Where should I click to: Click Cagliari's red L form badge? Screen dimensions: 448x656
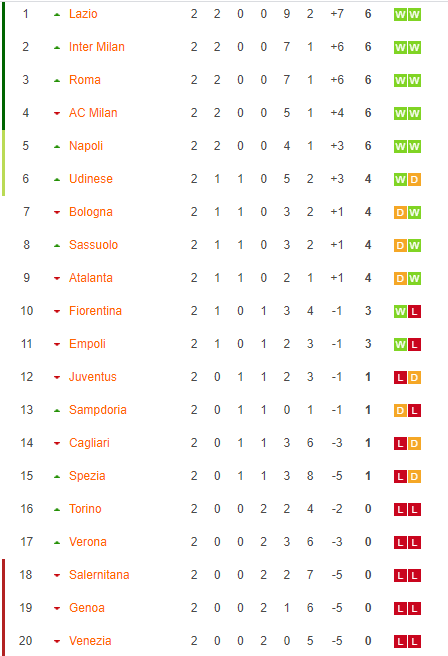point(400,443)
